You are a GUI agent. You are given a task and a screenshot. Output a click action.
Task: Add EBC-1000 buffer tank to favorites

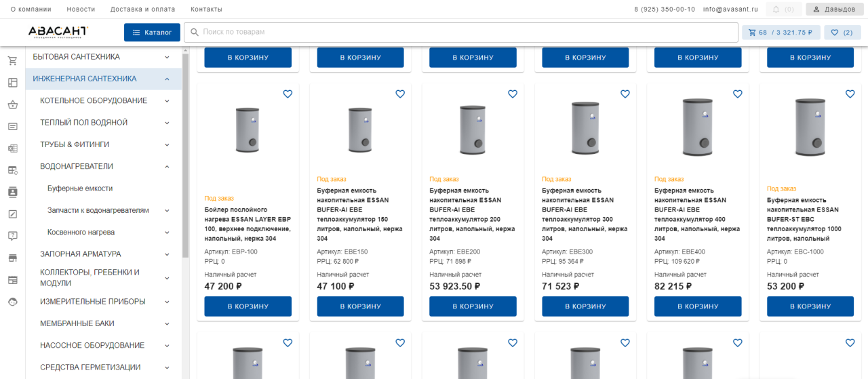(850, 94)
